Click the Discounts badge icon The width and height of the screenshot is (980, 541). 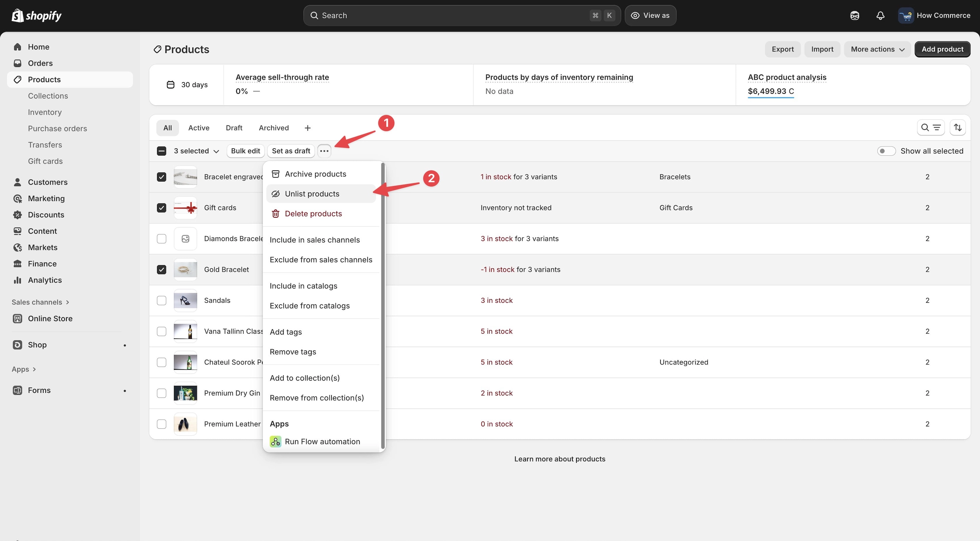pos(17,215)
